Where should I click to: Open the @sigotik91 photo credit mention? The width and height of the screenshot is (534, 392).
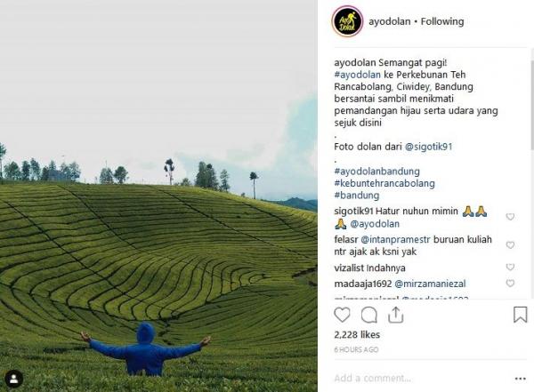point(428,147)
